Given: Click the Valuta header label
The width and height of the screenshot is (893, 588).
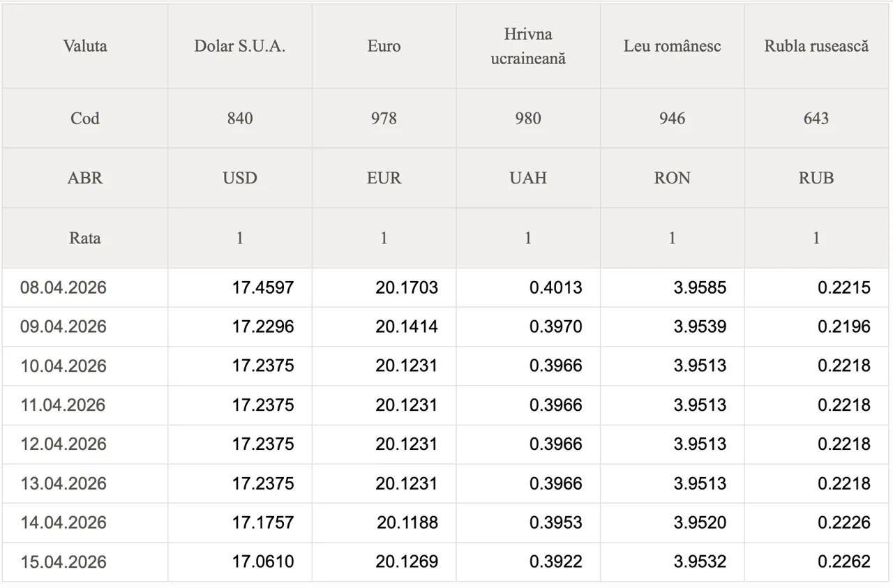Looking at the screenshot, I should coord(85,47).
